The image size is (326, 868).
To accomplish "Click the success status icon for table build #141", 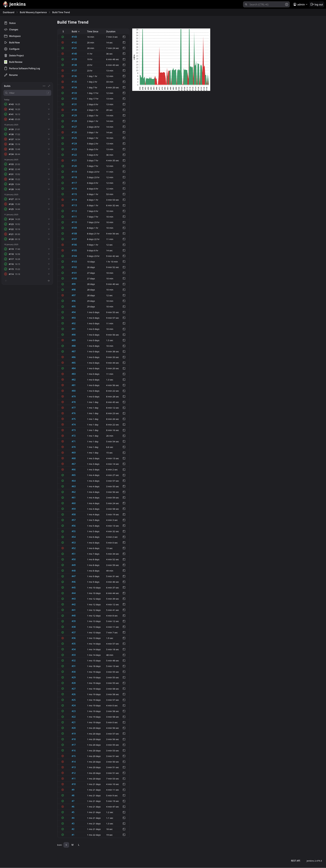I will point(63,48).
